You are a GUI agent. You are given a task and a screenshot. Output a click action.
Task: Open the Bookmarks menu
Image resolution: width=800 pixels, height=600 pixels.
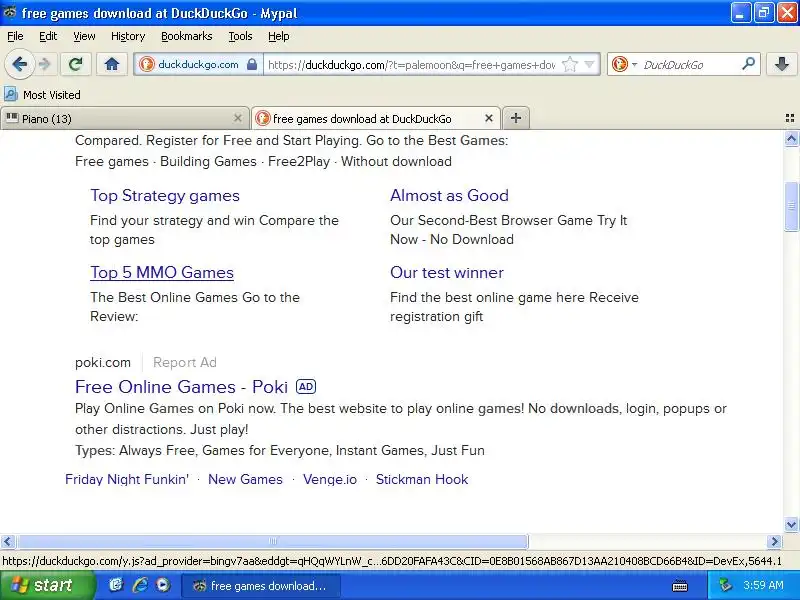point(187,36)
